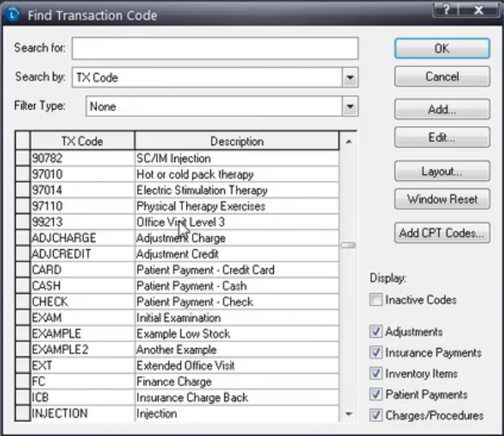Open the Search by dropdown arrow
Image resolution: width=504 pixels, height=436 pixels.
click(350, 77)
